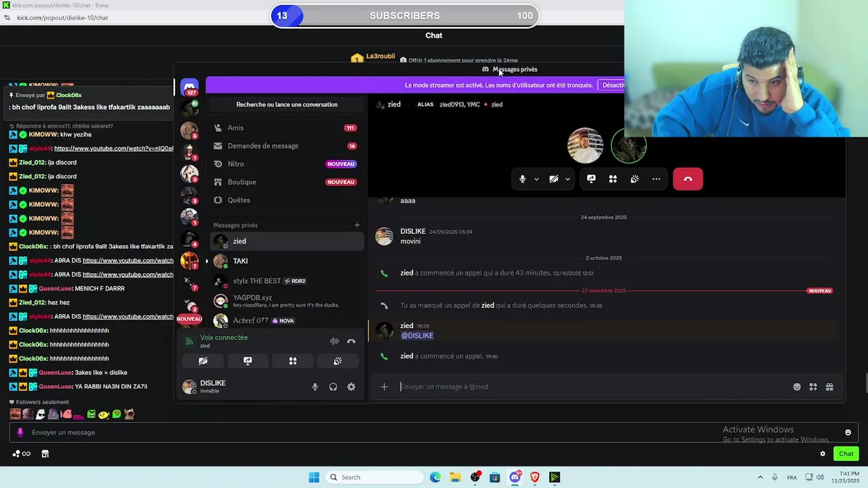Click Kick chat Envoyer un message field
868x488 pixels.
(434, 432)
